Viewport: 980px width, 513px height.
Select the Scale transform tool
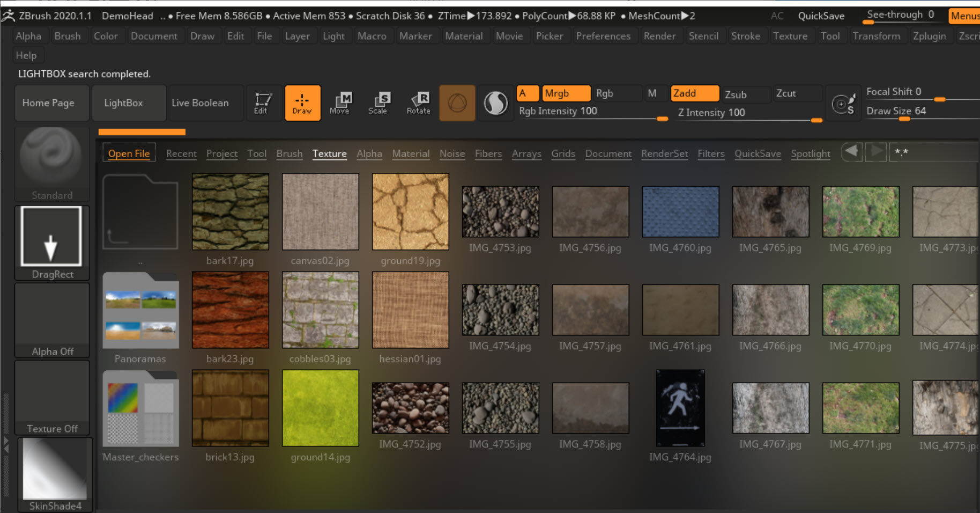click(x=378, y=102)
